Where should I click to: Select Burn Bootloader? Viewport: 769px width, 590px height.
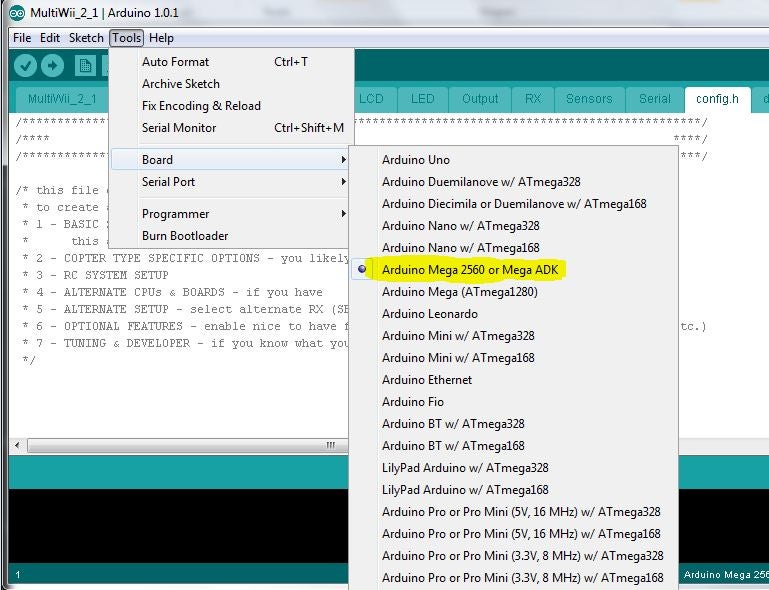coord(231,236)
